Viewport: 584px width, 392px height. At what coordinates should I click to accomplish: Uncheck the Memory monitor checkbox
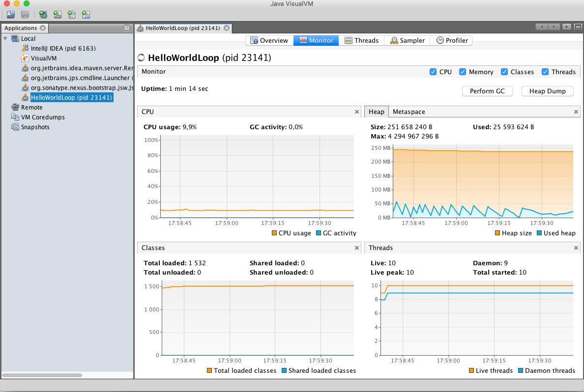[462, 72]
